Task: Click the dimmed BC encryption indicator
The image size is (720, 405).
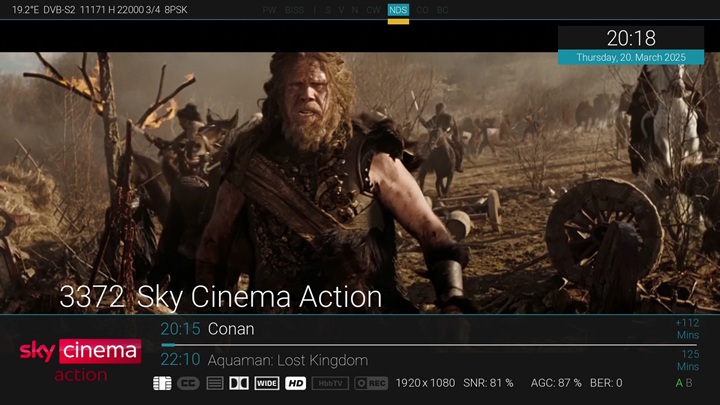Action: click(x=442, y=10)
